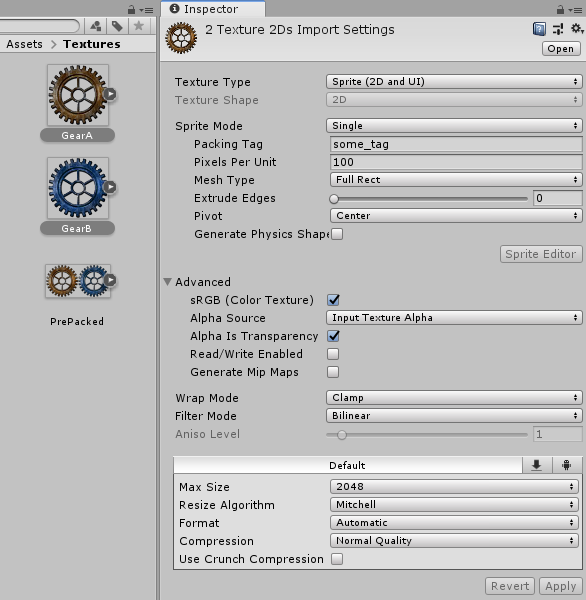The image size is (586, 600).
Task: Open the Wrap Mode dropdown
Action: coord(454,398)
